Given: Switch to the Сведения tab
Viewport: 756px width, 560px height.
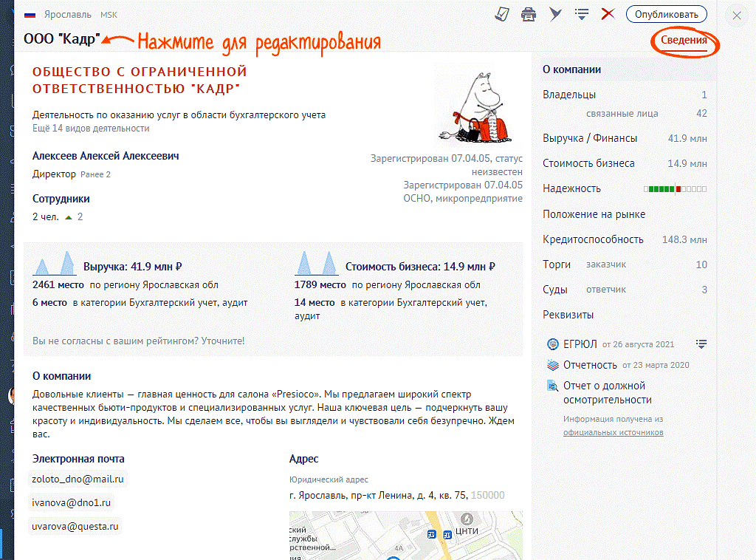Looking at the screenshot, I should pyautogui.click(x=684, y=41).
